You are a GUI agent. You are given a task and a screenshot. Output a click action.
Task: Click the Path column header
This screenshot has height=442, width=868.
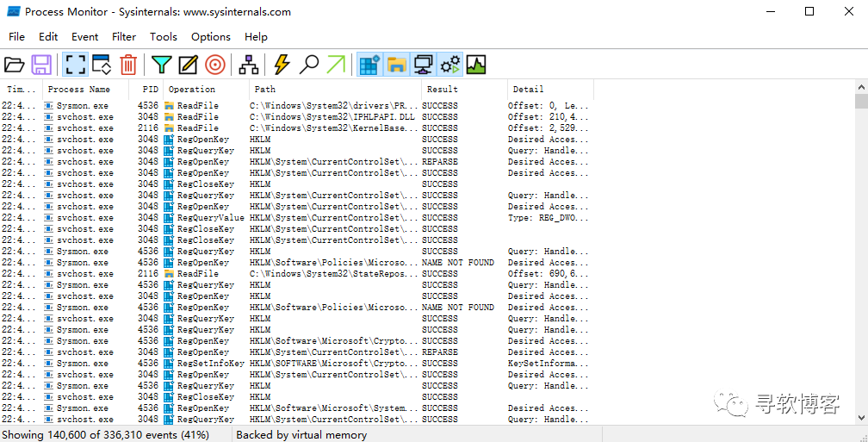point(336,90)
